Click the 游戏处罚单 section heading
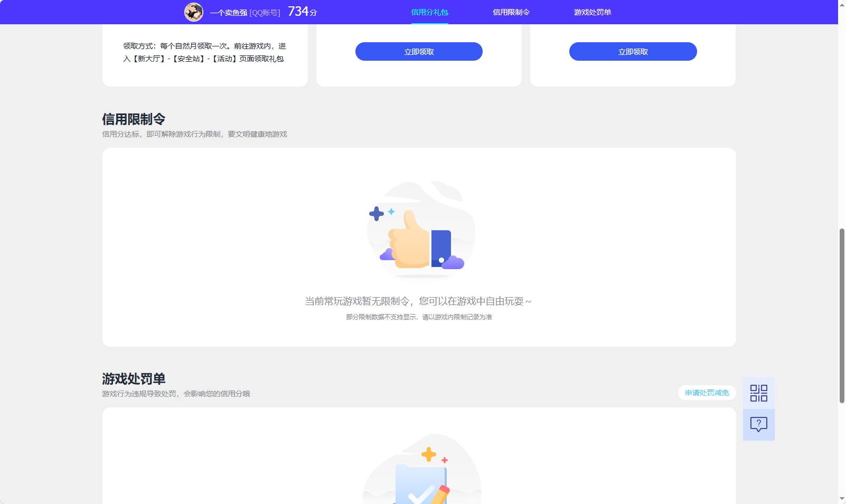 click(134, 379)
